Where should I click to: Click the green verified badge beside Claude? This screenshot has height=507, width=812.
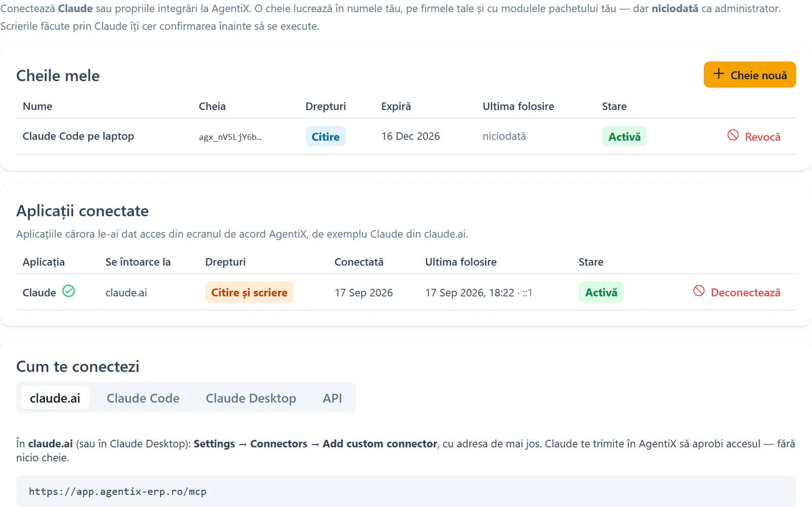coord(69,291)
